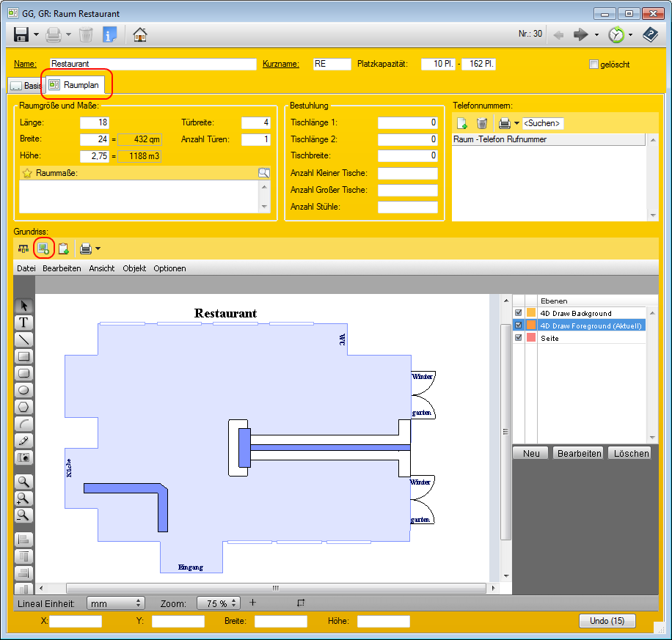The height and width of the screenshot is (640, 672).
Task: Open the Lineal Einheit mm dropdown
Action: (x=115, y=603)
